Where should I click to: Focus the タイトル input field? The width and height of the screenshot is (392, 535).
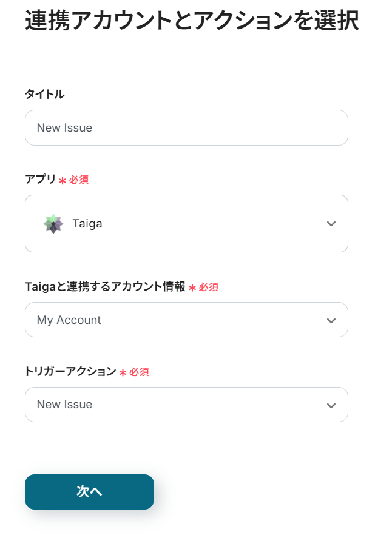tap(186, 128)
